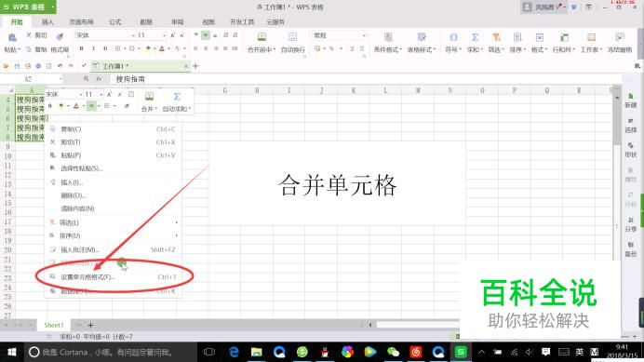Expand the Sort (排序) submenu arrow in context menu

click(x=177, y=235)
